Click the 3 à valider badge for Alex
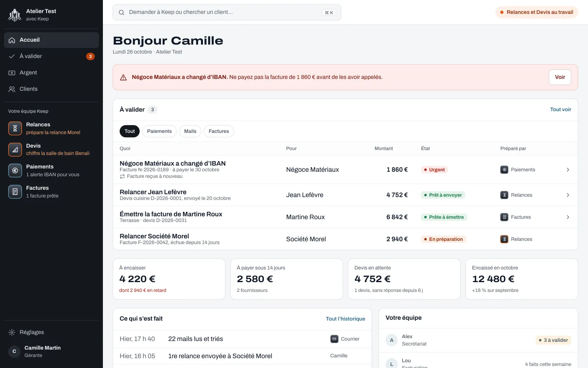588x368 pixels. click(553, 340)
